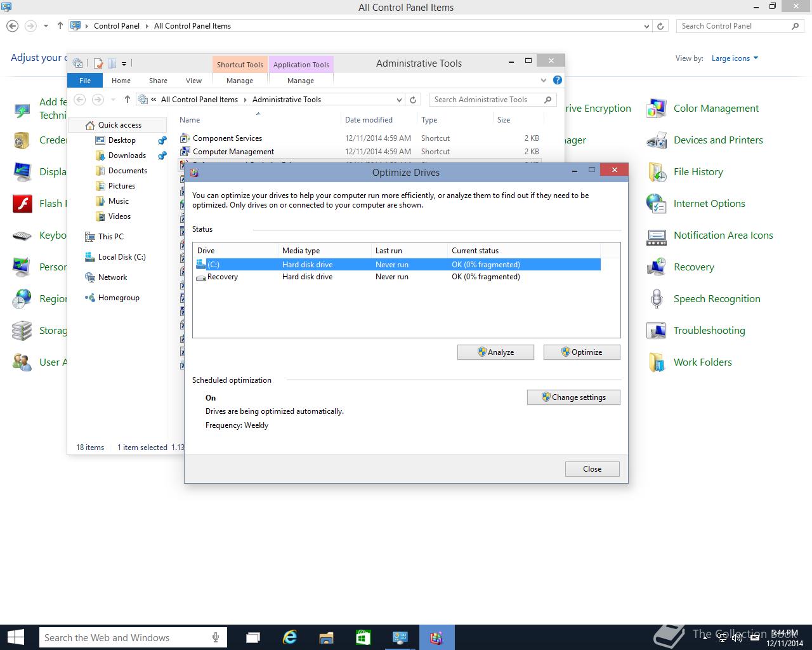Image resolution: width=812 pixels, height=650 pixels.
Task: Open address bar dropdown in Administrative Tools
Action: (x=399, y=100)
